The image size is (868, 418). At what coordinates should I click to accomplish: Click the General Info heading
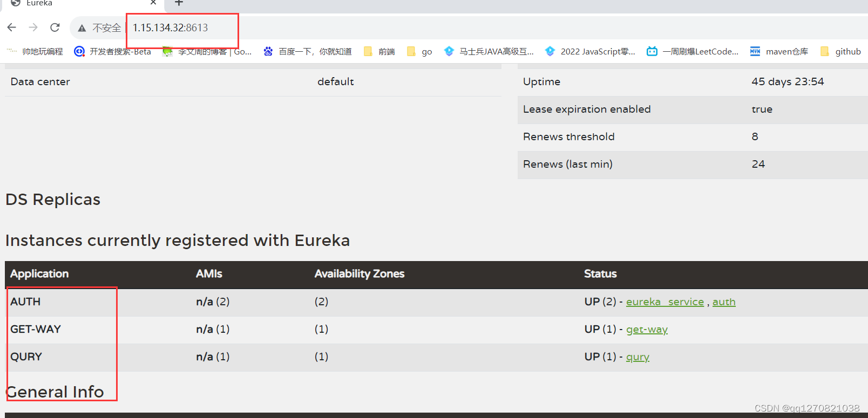[55, 392]
